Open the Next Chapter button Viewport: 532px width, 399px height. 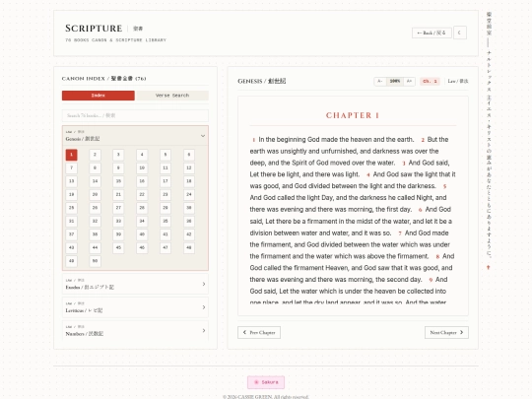point(446,333)
